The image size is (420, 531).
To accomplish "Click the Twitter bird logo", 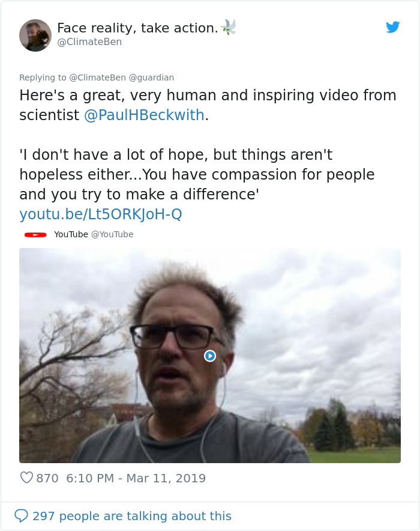I will pyautogui.click(x=393, y=27).
